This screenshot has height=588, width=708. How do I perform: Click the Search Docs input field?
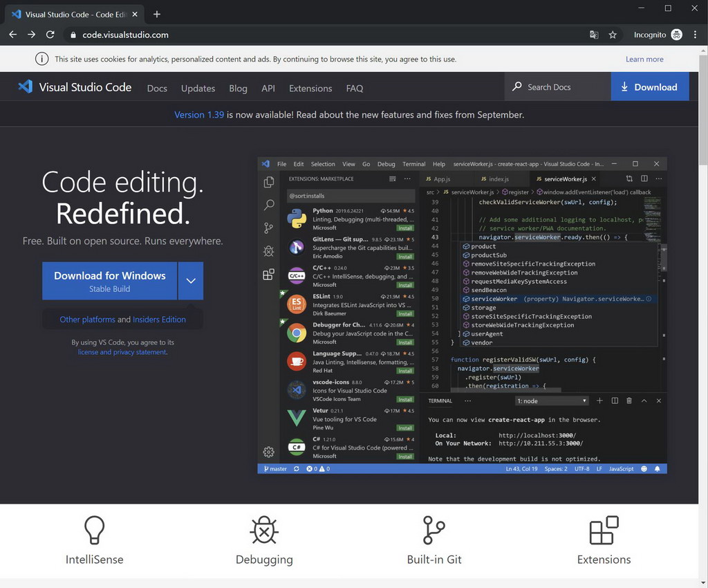pos(558,86)
